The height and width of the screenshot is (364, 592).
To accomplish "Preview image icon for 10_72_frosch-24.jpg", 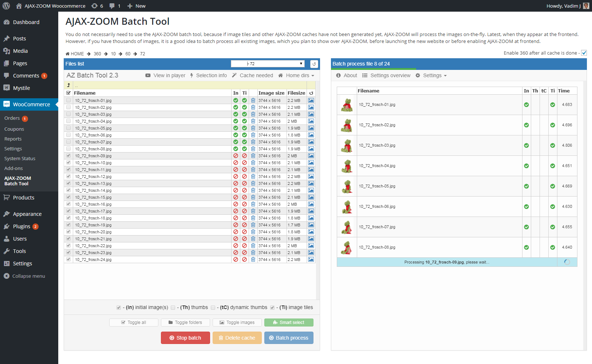I will [x=311, y=260].
